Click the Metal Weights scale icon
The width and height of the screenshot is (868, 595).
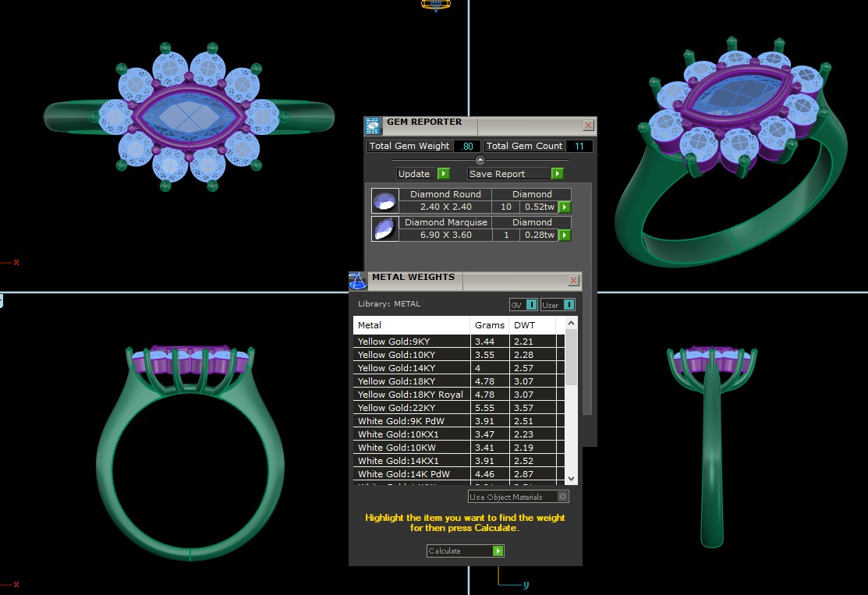(x=358, y=281)
